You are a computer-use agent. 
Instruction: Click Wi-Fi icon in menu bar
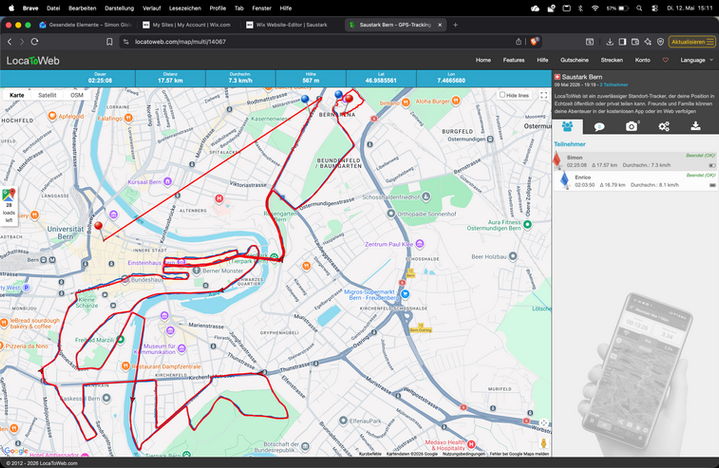coord(595,8)
